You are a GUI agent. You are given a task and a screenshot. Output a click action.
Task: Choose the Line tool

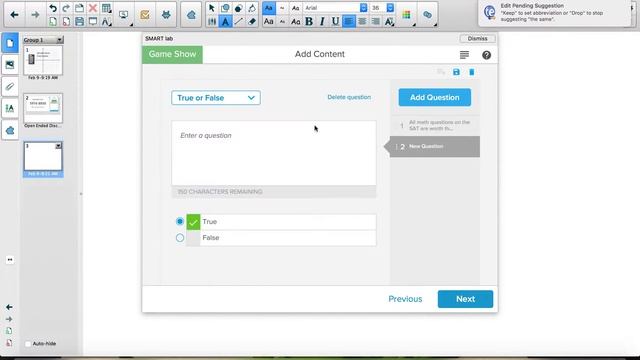pyautogui.click(x=238, y=22)
